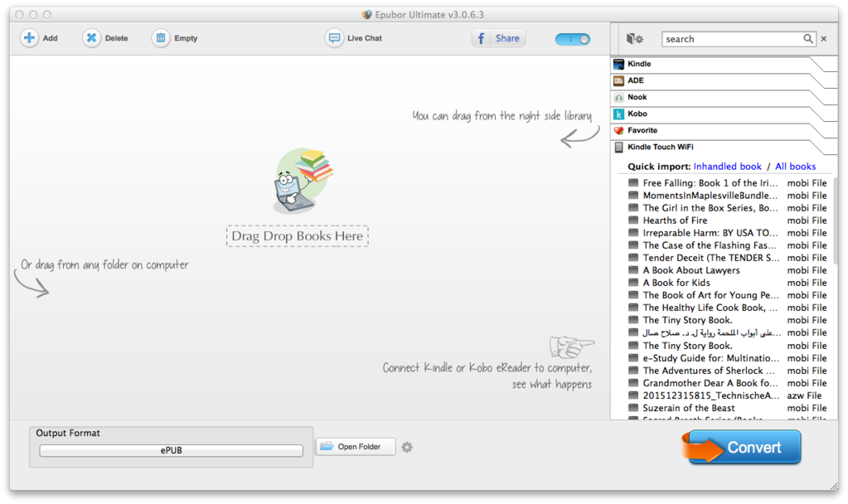
Task: Open output settings gear icon
Action: (x=407, y=448)
